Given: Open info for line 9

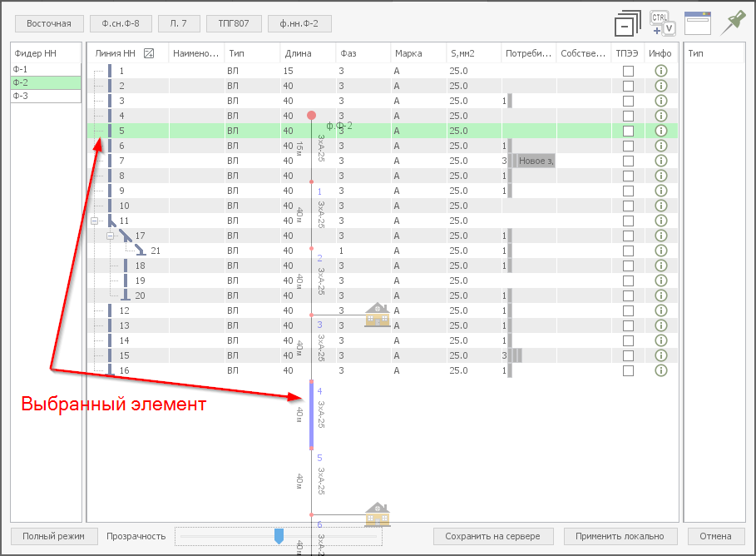Looking at the screenshot, I should (x=661, y=191).
